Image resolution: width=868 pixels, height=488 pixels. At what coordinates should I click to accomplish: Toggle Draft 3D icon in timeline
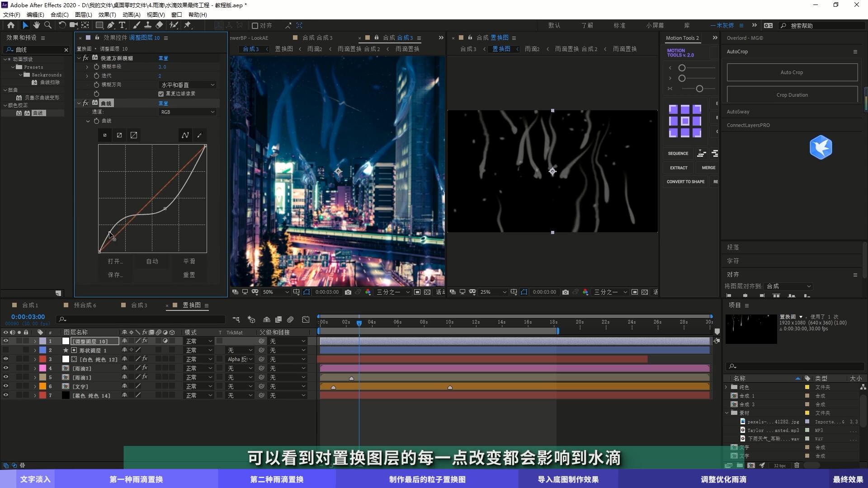point(251,320)
